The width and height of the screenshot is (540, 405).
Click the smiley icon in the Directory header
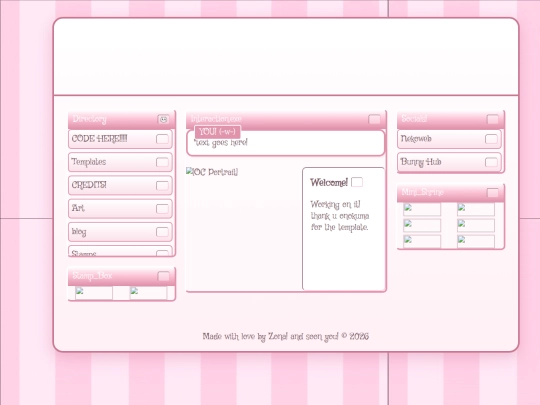coord(164,119)
